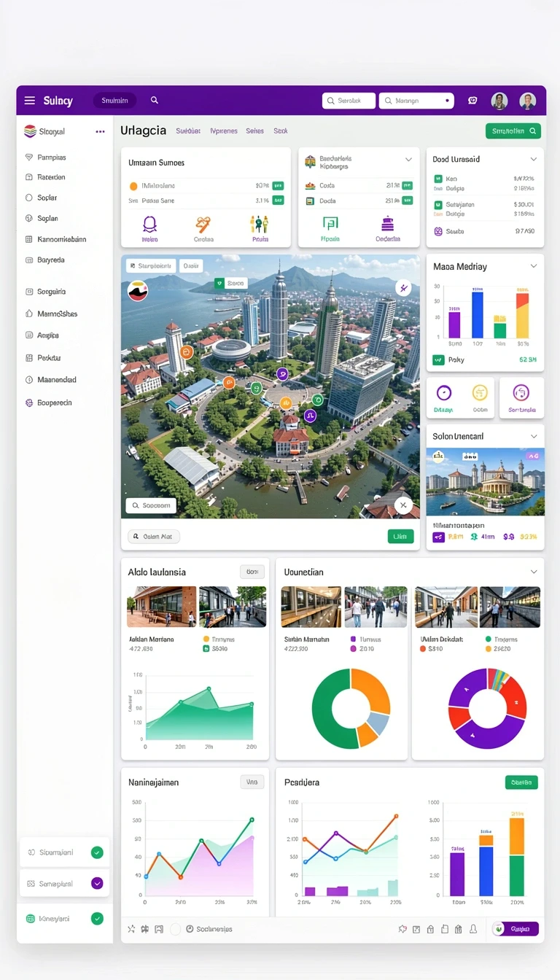Click the Solon Urencanl waterfront photo
This screenshot has height=980, width=560.
click(x=485, y=482)
